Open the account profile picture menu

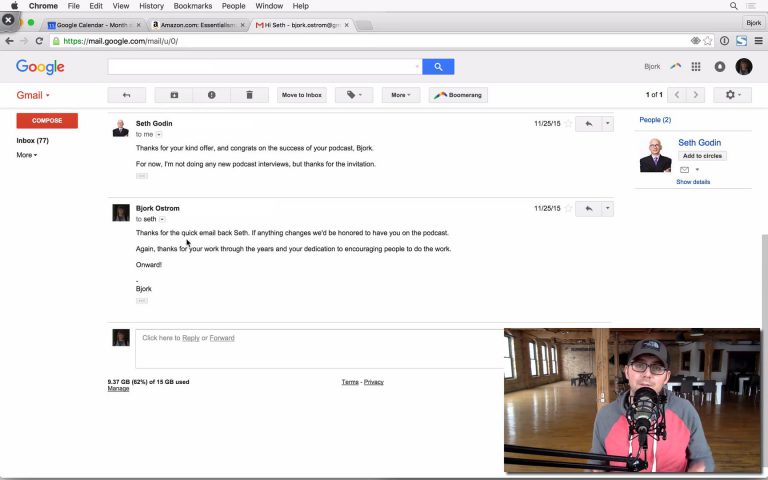click(x=744, y=67)
